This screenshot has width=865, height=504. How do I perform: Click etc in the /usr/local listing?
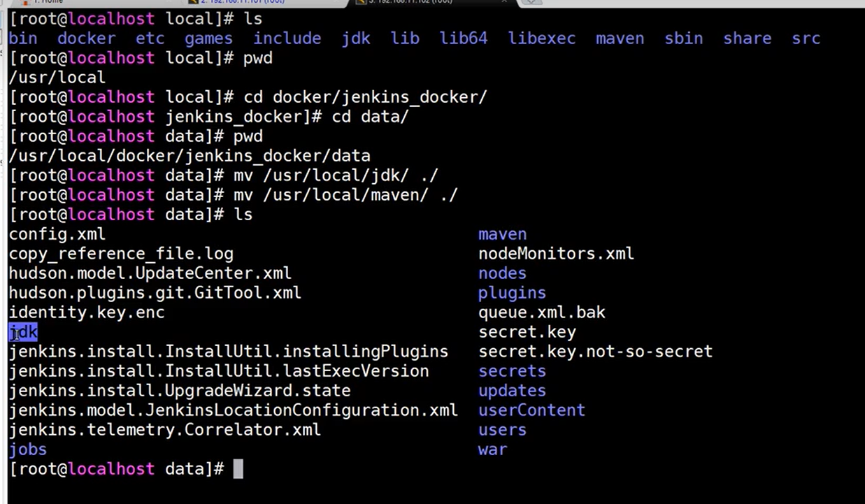click(150, 38)
